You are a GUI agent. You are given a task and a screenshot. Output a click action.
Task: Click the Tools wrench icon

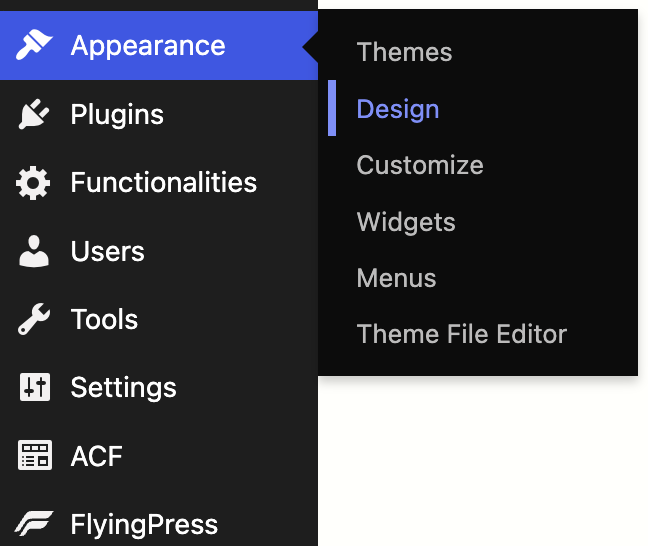pyautogui.click(x=35, y=320)
